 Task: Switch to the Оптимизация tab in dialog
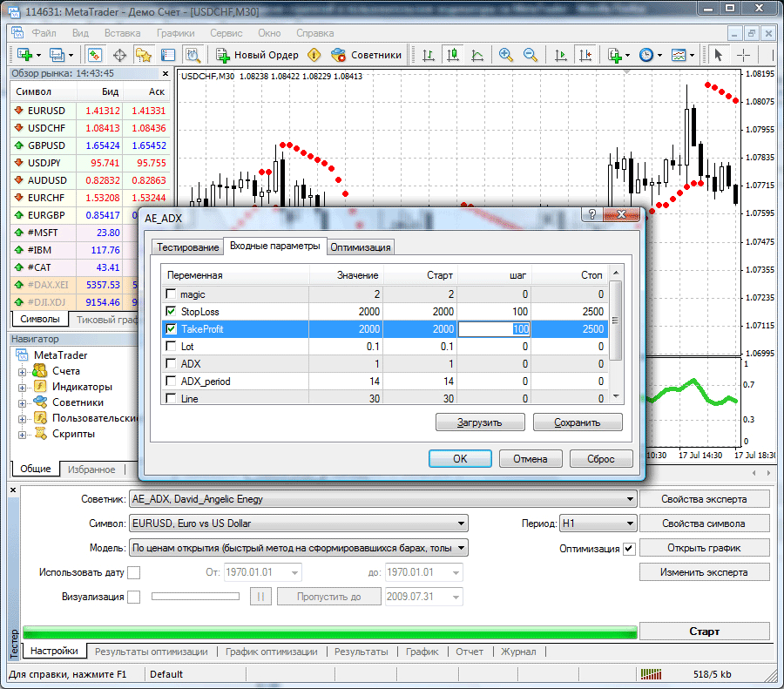(361, 247)
